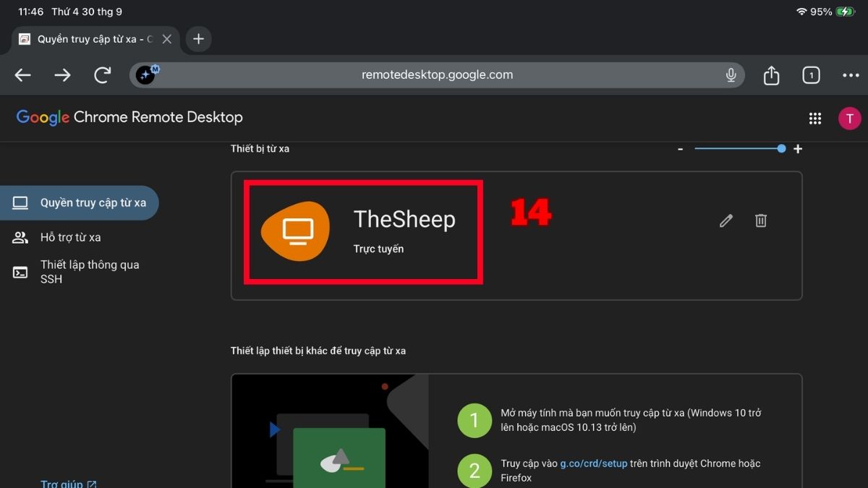The image size is (868, 488).
Task: Open the Trợ giúp help link
Action: 69,484
